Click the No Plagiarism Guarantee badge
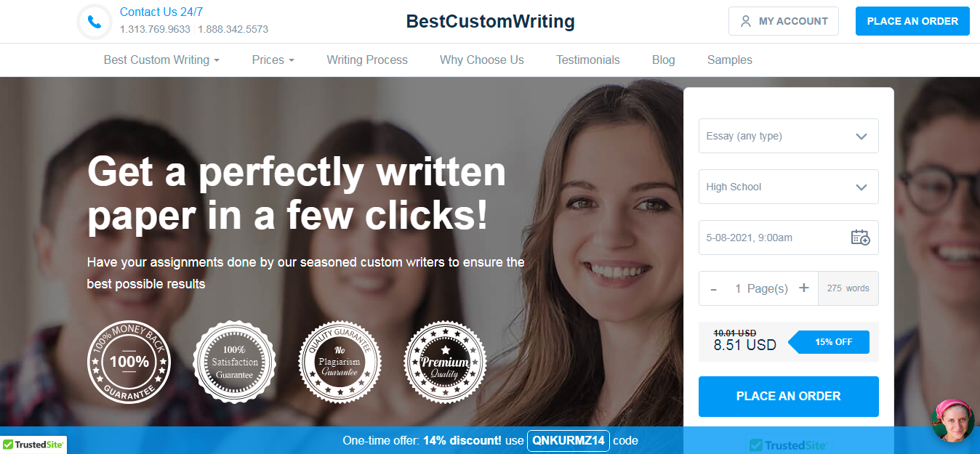This screenshot has height=454, width=980. pyautogui.click(x=340, y=362)
